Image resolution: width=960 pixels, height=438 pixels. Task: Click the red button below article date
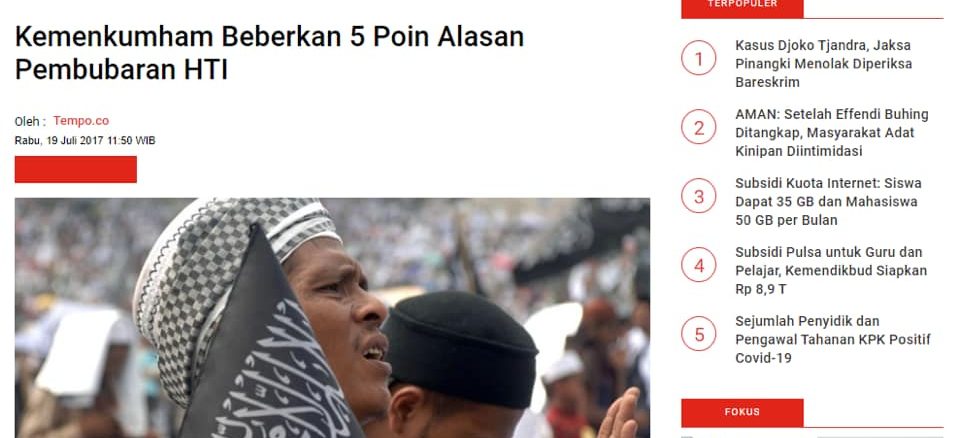(x=76, y=169)
